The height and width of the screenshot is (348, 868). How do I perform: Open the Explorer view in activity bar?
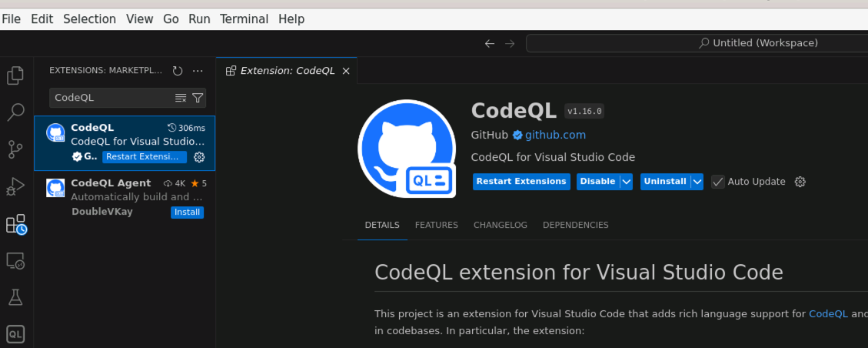tap(15, 75)
